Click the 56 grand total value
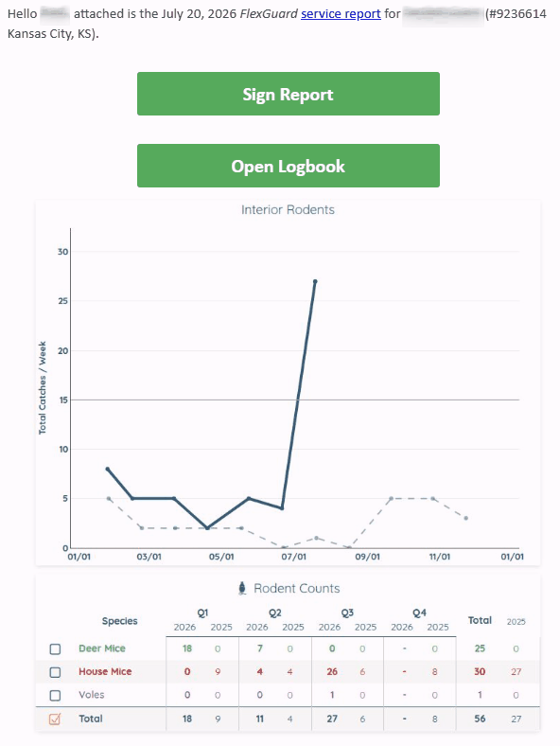 (x=480, y=719)
